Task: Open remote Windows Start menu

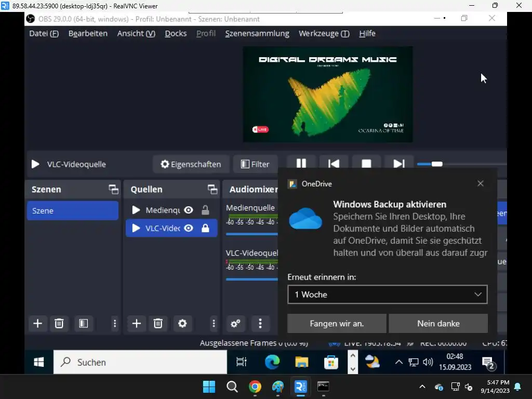Action: coord(38,362)
